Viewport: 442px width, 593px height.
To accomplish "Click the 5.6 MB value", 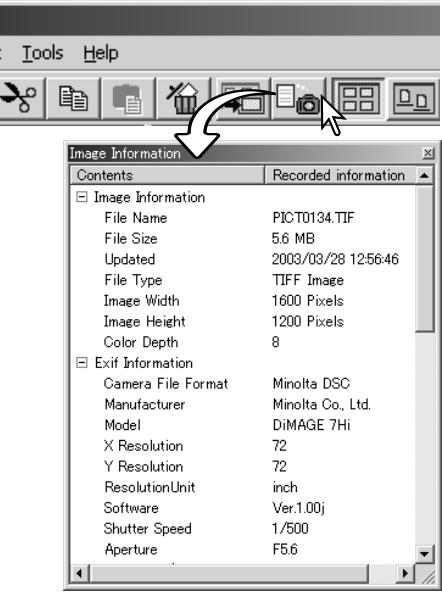I will [293, 239].
